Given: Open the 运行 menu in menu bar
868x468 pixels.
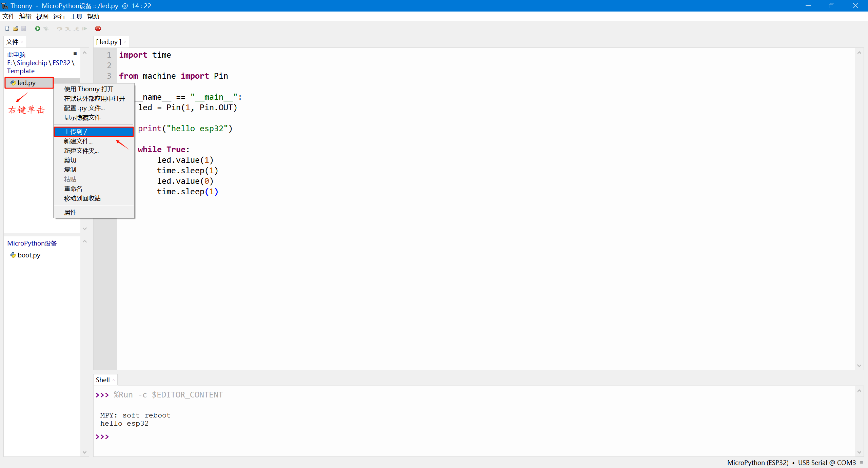Looking at the screenshot, I should click(x=59, y=16).
